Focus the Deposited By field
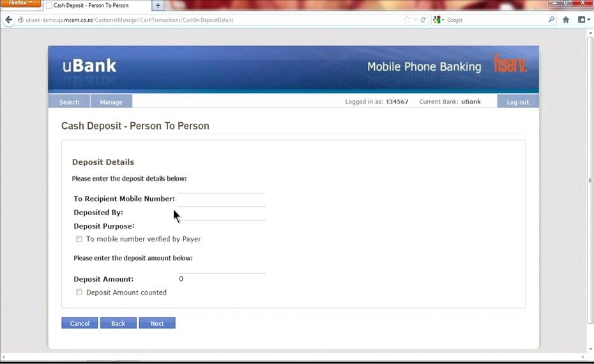The image size is (594, 364). (x=222, y=213)
